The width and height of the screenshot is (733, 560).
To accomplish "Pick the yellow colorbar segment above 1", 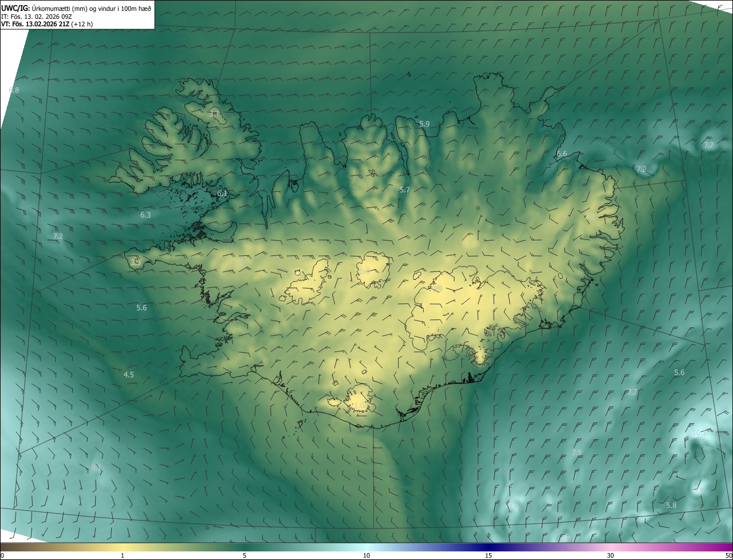I will pyautogui.click(x=123, y=547).
